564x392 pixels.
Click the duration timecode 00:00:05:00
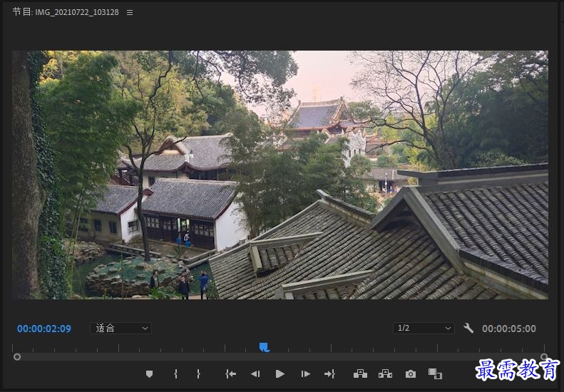509,329
